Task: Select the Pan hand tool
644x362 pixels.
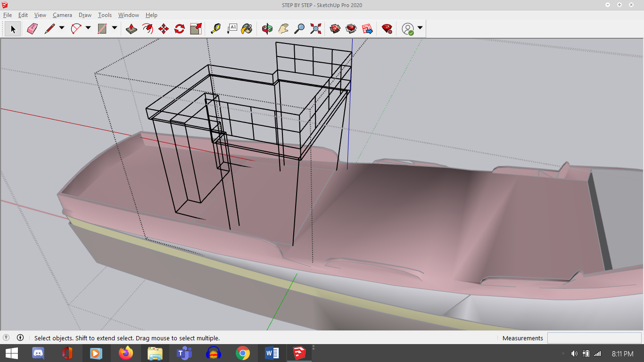Action: [x=283, y=29]
